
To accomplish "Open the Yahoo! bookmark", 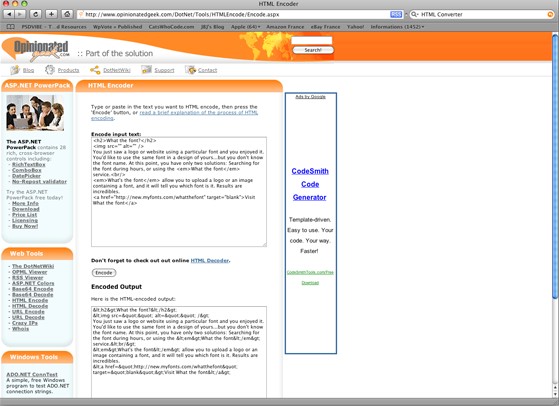I will (355, 27).
